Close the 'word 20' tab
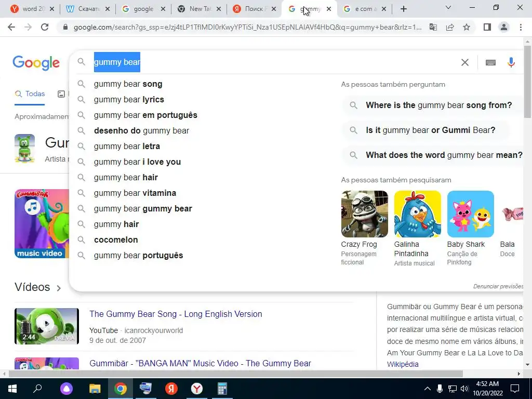The width and height of the screenshot is (532, 399). pos(52,9)
